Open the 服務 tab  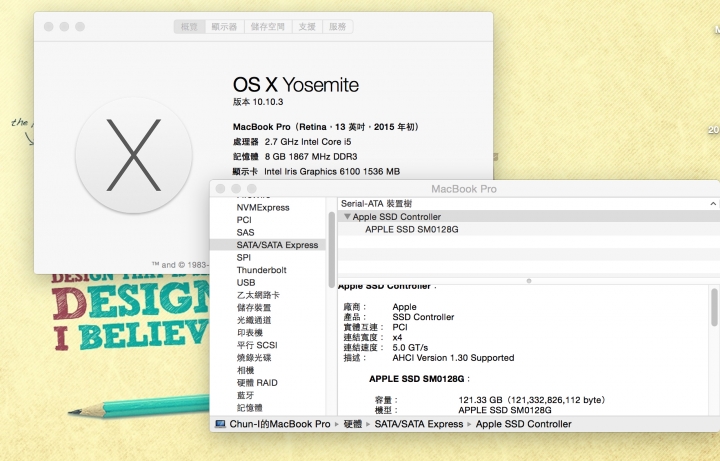pyautogui.click(x=338, y=27)
